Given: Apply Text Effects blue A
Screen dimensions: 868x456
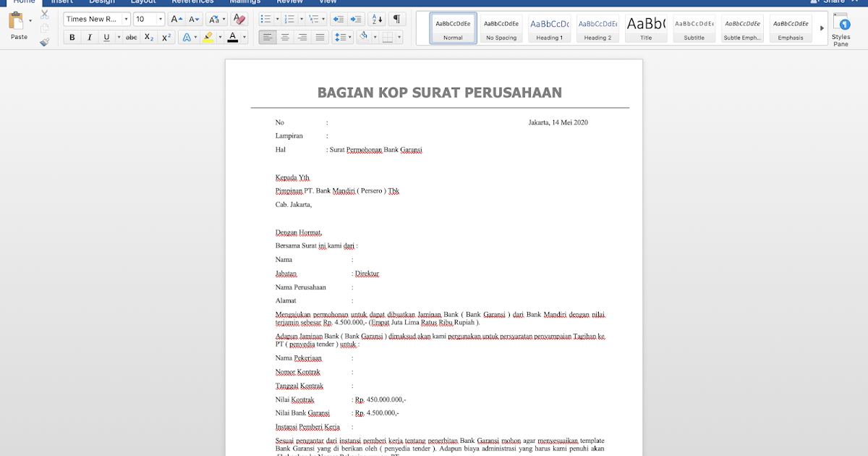Looking at the screenshot, I should 187,37.
